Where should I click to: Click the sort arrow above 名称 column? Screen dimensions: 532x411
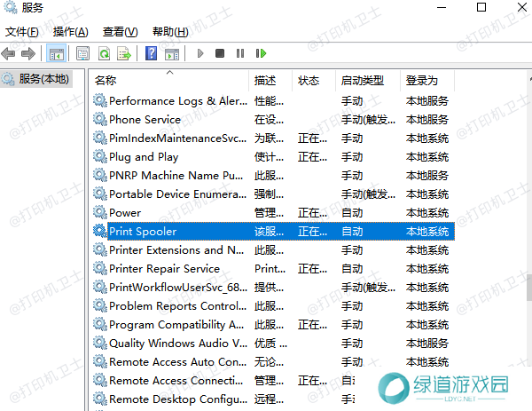pos(170,73)
